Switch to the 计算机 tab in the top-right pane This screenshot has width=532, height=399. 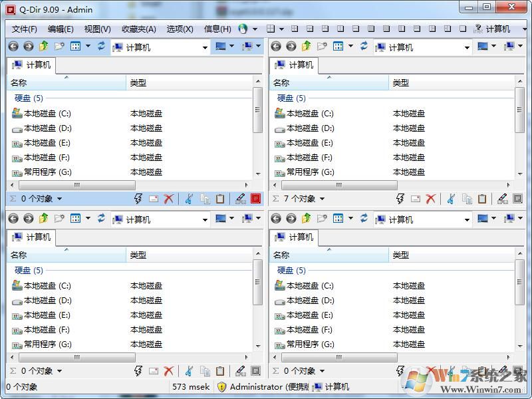click(x=295, y=65)
